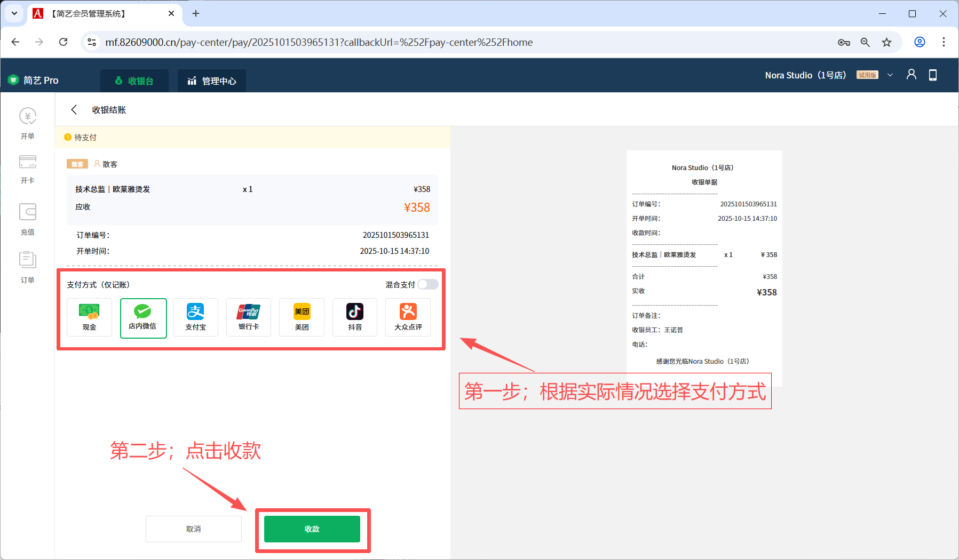Switch to the 管理中心 tab
Screen dimensions: 959x560
click(212, 81)
